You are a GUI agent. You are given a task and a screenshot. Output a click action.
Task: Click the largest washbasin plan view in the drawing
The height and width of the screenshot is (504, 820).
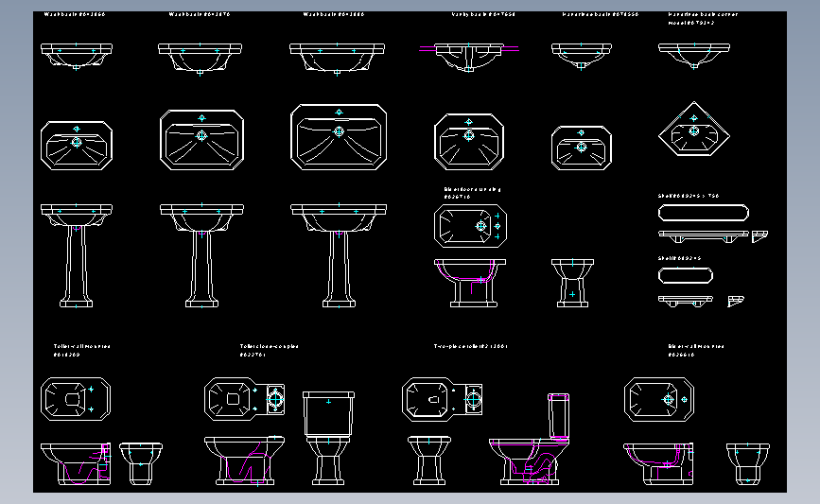coord(339,137)
